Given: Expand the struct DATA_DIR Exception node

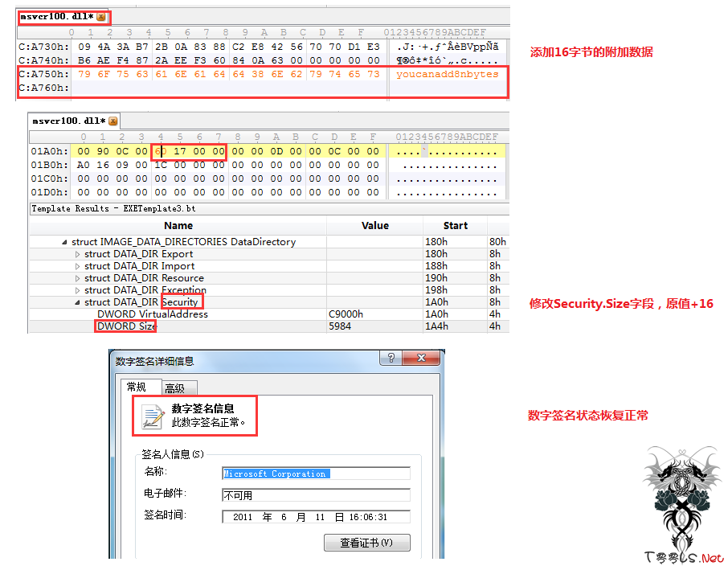Looking at the screenshot, I should pos(78,290).
